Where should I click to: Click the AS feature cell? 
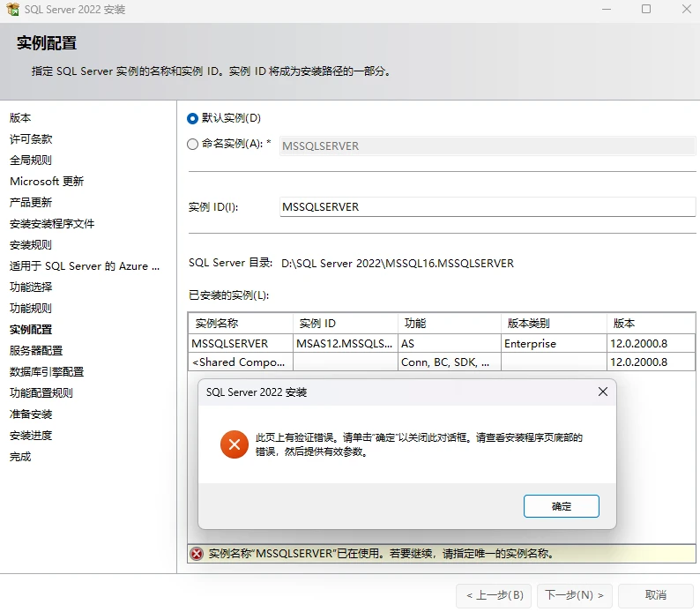point(449,343)
